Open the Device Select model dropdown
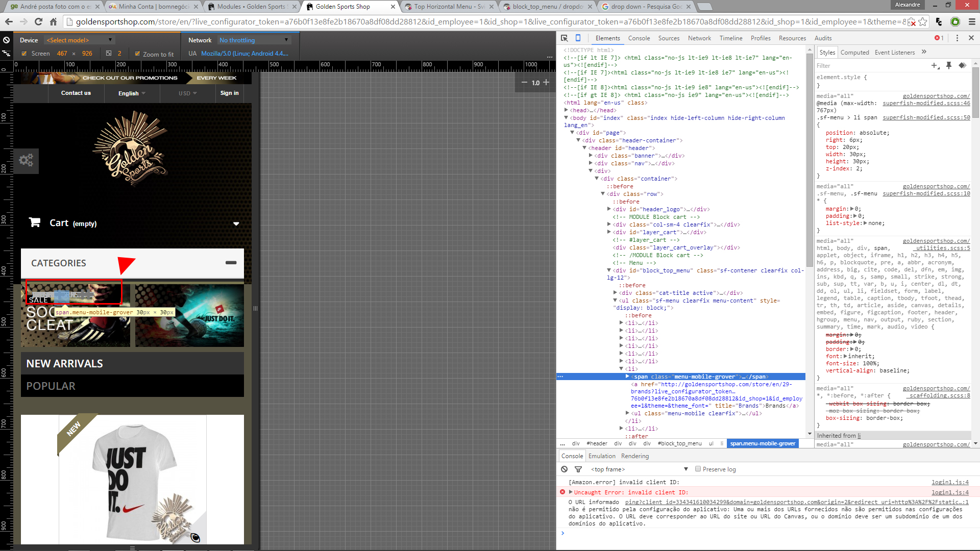This screenshot has height=551, width=980. (x=79, y=40)
